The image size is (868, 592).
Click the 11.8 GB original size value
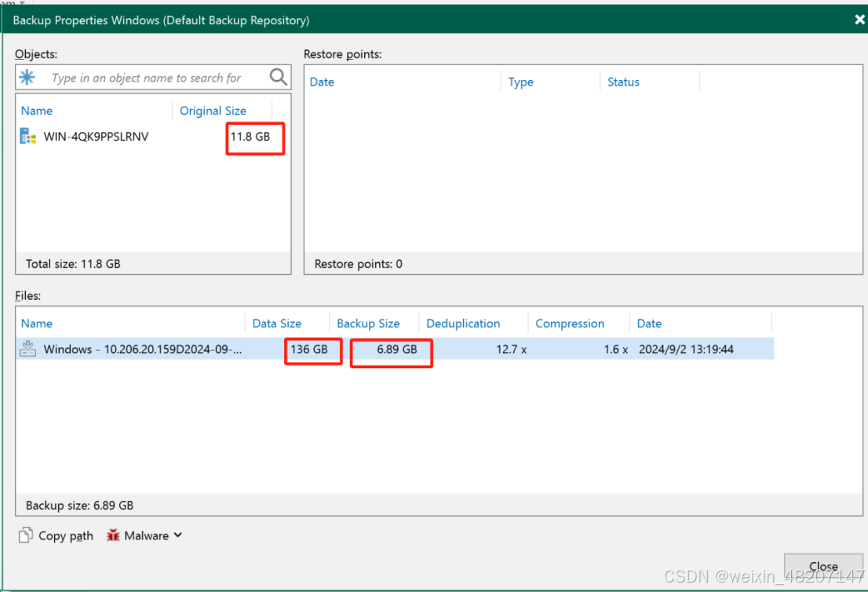250,137
